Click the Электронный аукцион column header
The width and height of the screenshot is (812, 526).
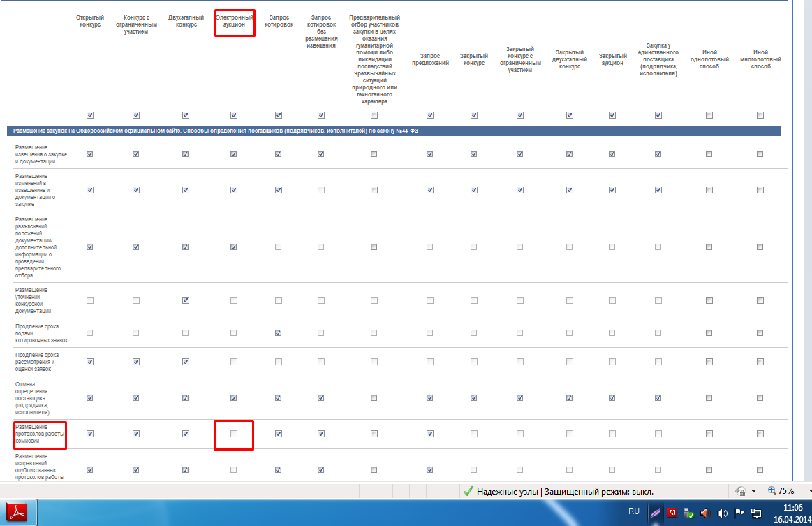click(x=234, y=20)
